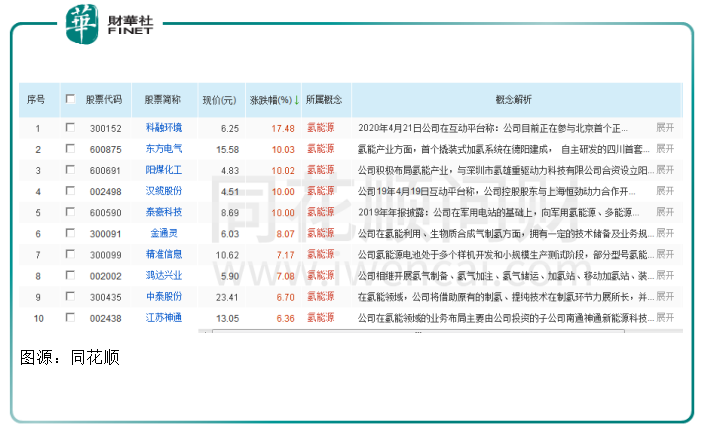Expand 展开 for the 科融环境 row
This screenshot has height=431, width=704.
click(665, 128)
